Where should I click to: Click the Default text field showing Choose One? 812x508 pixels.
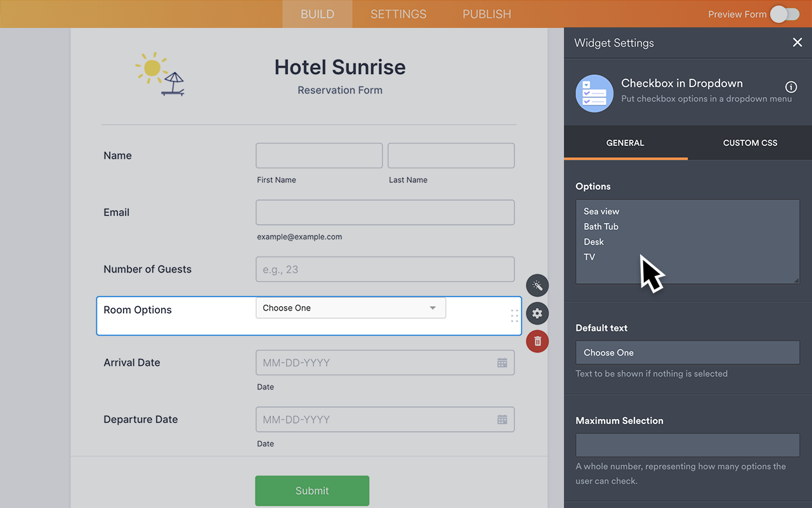pyautogui.click(x=687, y=352)
